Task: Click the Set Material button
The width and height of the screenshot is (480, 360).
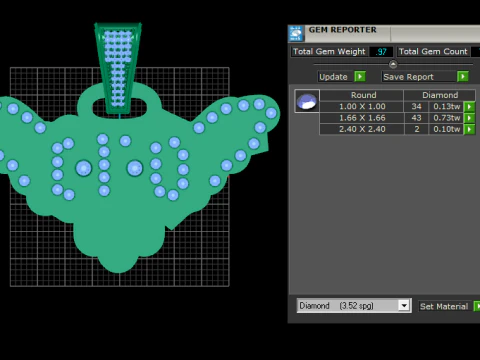Action: click(445, 306)
